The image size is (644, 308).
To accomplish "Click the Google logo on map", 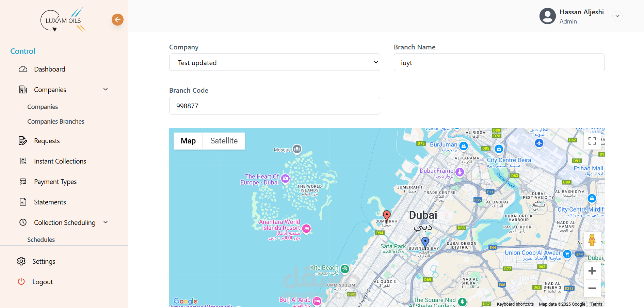I will [x=186, y=301].
